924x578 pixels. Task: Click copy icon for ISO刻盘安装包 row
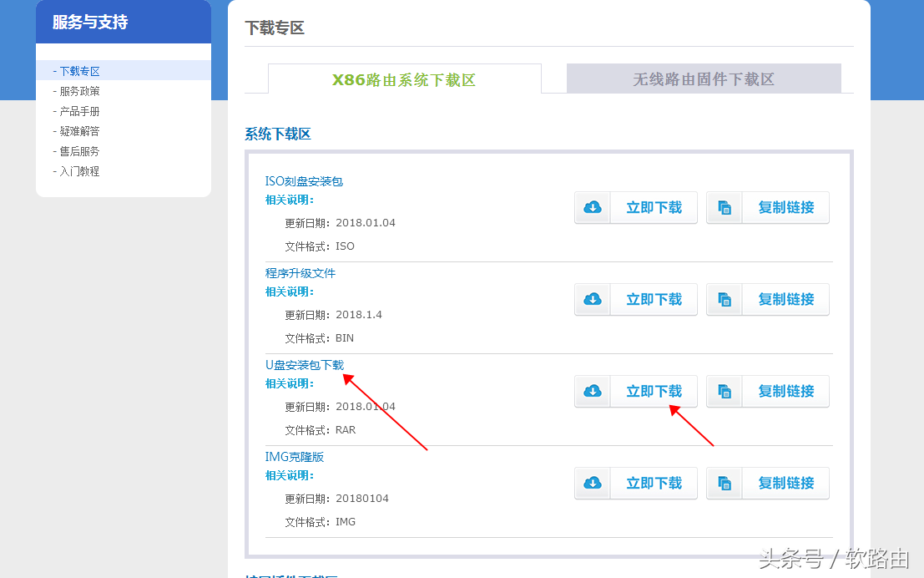[x=725, y=208]
